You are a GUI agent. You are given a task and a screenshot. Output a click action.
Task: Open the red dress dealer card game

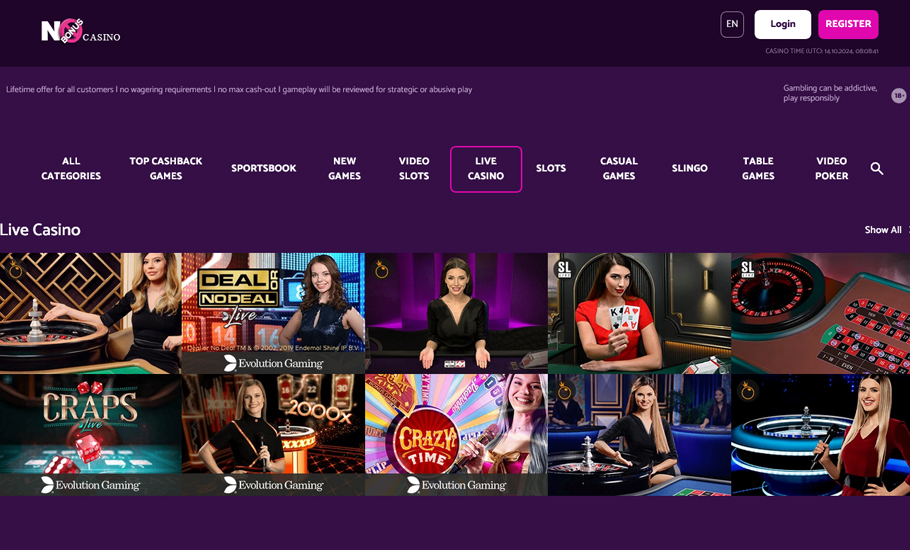click(639, 313)
